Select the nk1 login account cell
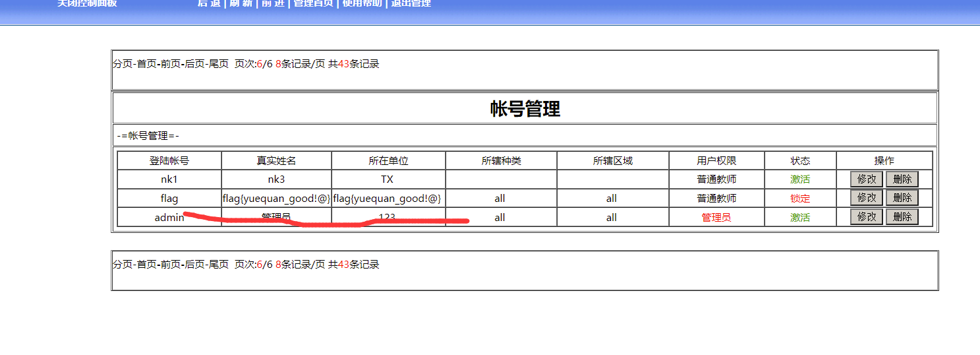Viewport: 980px width, 355px height. coord(169,179)
